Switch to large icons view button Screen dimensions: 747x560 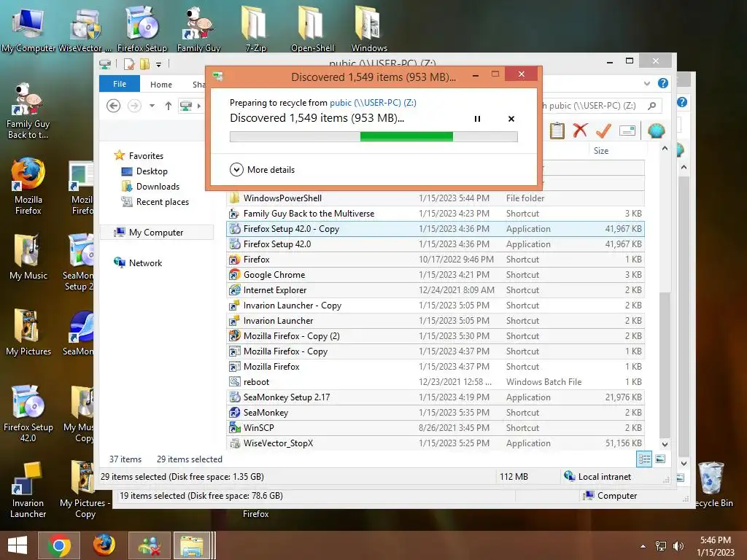click(660, 459)
